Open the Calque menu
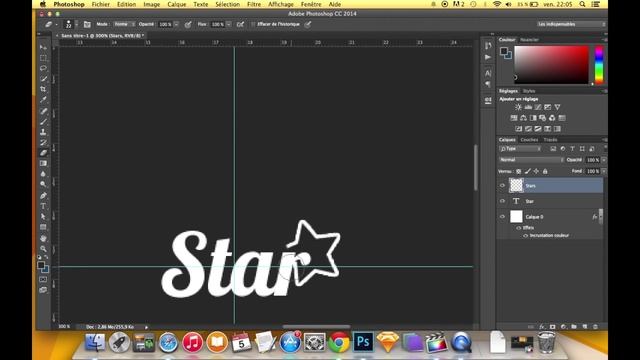 (177, 4)
